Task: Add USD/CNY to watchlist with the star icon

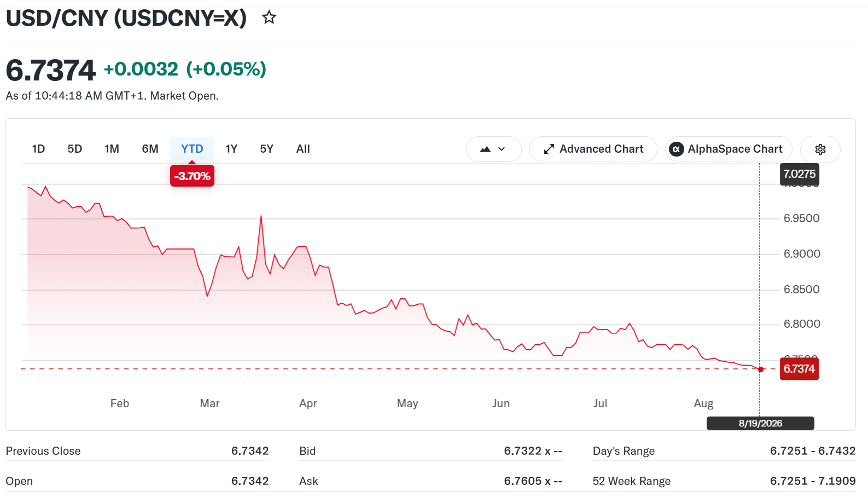Action: click(x=269, y=18)
